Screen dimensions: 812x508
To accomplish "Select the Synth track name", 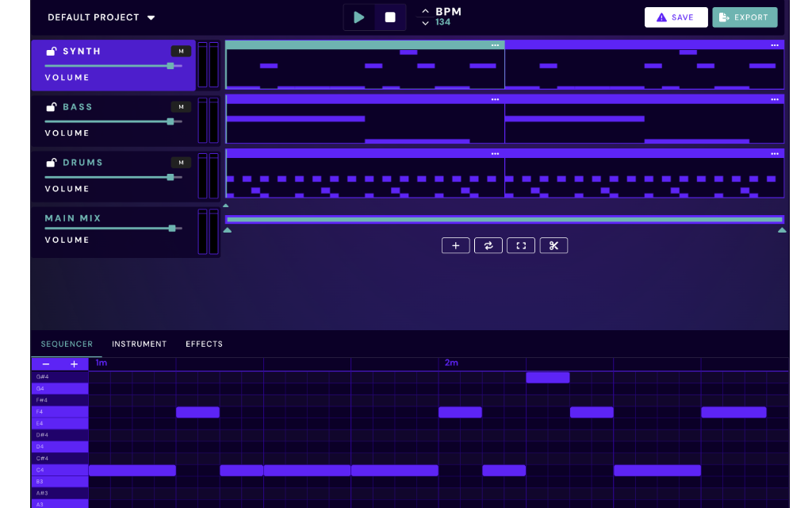I will coord(82,52).
